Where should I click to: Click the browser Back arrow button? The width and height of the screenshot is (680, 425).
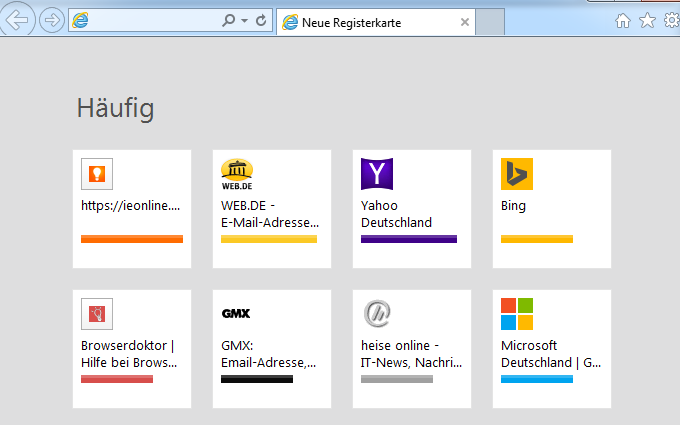pos(17,20)
